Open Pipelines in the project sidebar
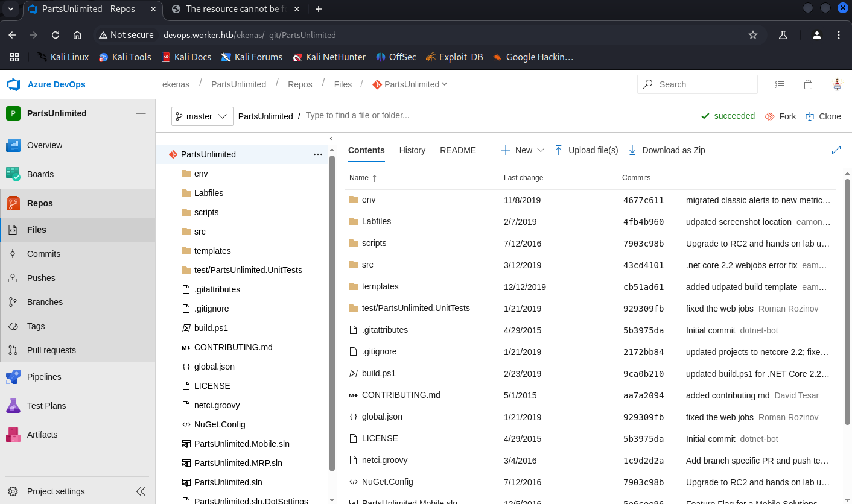Image resolution: width=852 pixels, height=504 pixels. pyautogui.click(x=77, y=377)
